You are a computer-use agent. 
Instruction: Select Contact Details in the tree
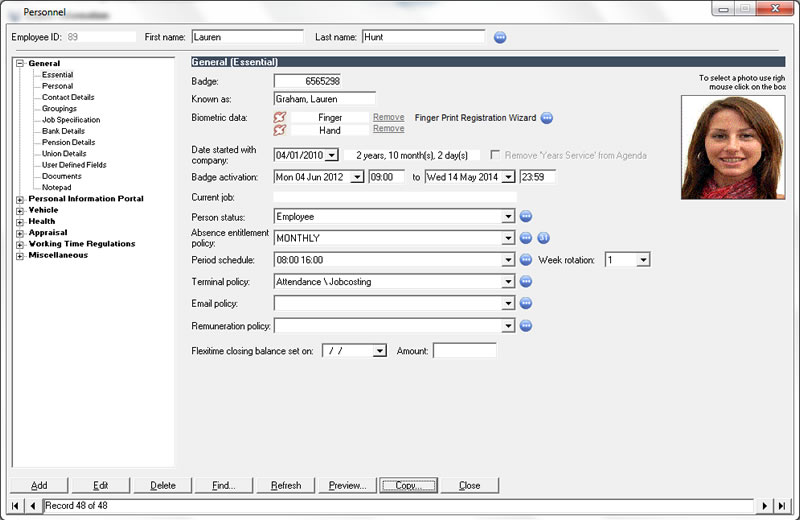68,98
